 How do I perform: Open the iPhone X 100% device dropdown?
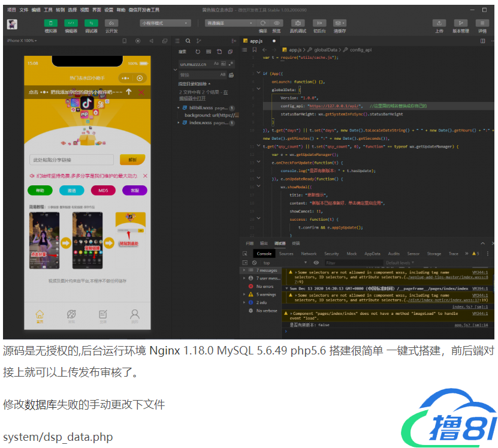[22, 41]
